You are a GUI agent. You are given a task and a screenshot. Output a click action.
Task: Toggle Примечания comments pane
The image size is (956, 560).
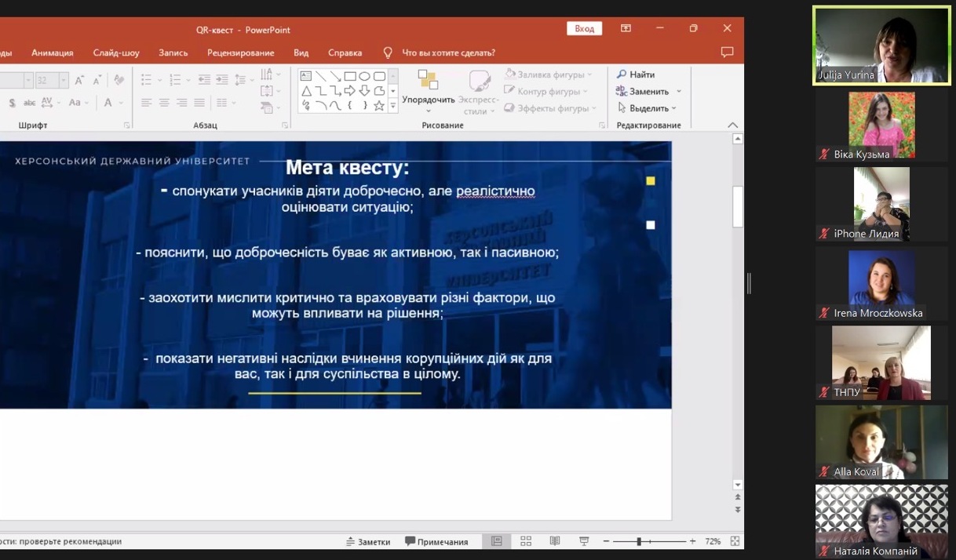[x=436, y=542]
